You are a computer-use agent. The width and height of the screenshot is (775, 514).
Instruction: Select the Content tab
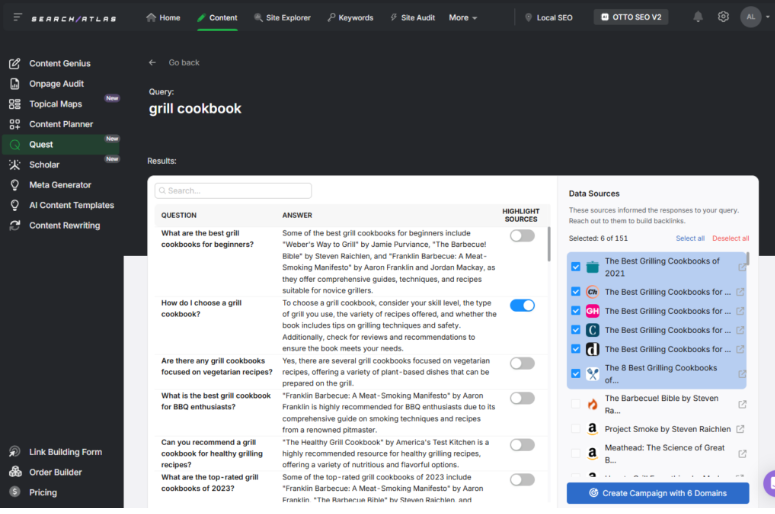pyautogui.click(x=217, y=18)
